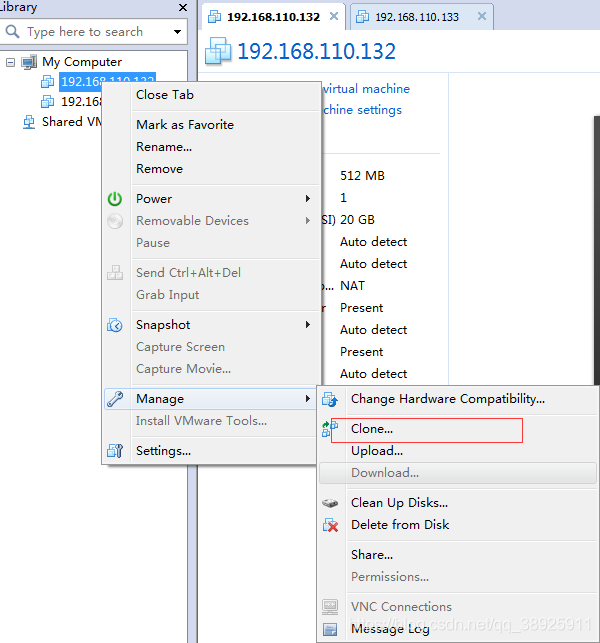Open Message Log entry
Image resolution: width=600 pixels, height=643 pixels.
click(x=390, y=629)
